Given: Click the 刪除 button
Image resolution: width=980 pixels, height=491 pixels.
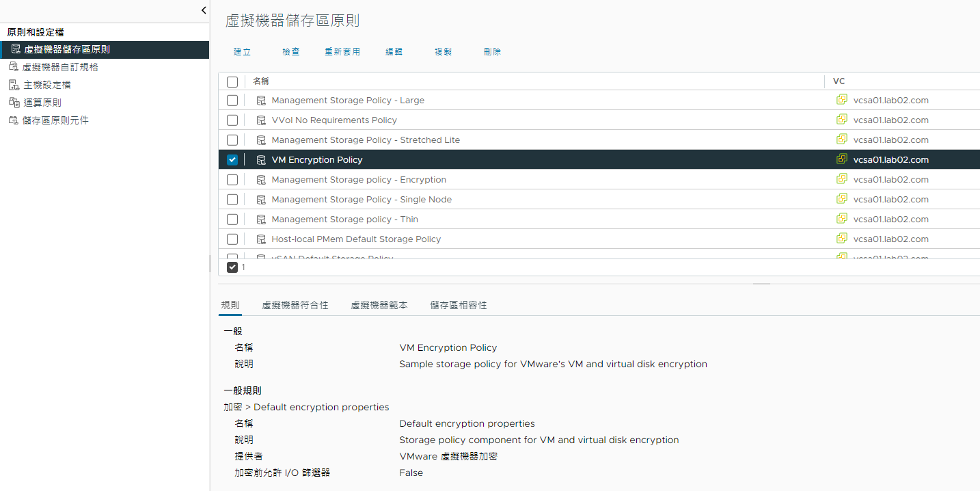Looking at the screenshot, I should pos(492,52).
